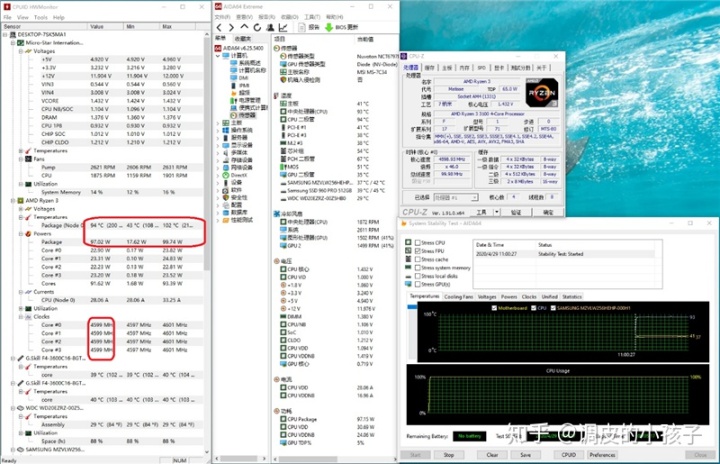Select the DMI item in AIDA64 tree

pyautogui.click(x=239, y=78)
